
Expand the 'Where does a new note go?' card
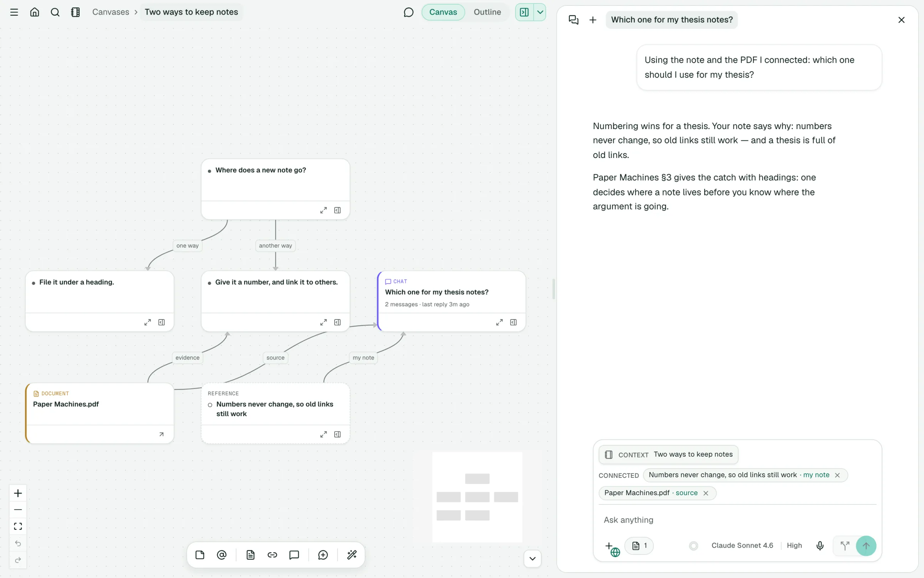click(x=323, y=210)
